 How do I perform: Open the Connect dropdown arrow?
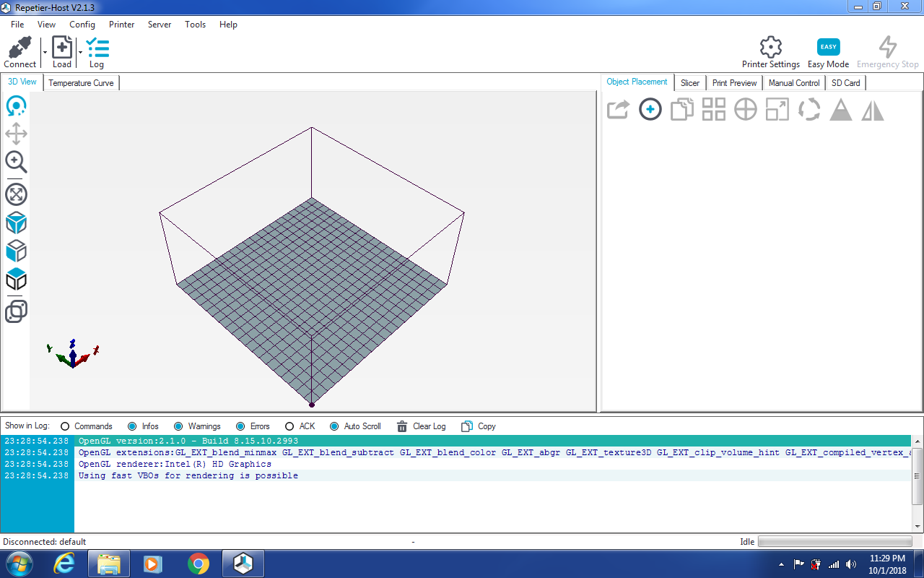(x=45, y=53)
